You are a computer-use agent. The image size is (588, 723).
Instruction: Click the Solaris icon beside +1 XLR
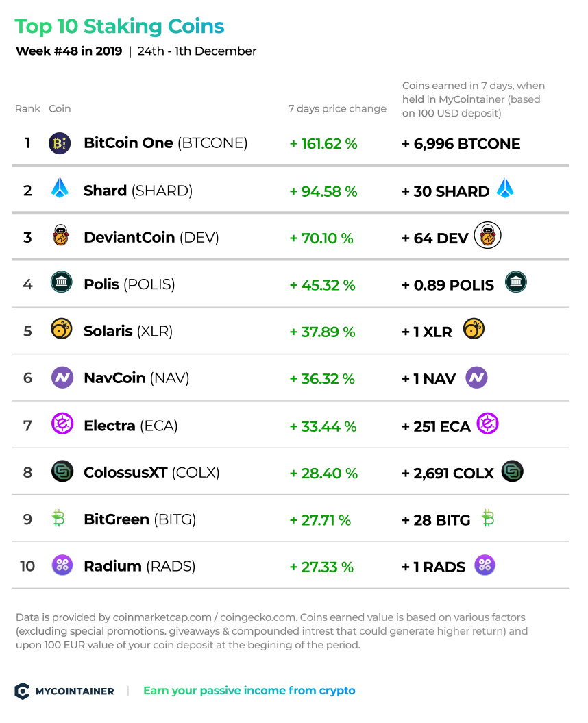(474, 329)
